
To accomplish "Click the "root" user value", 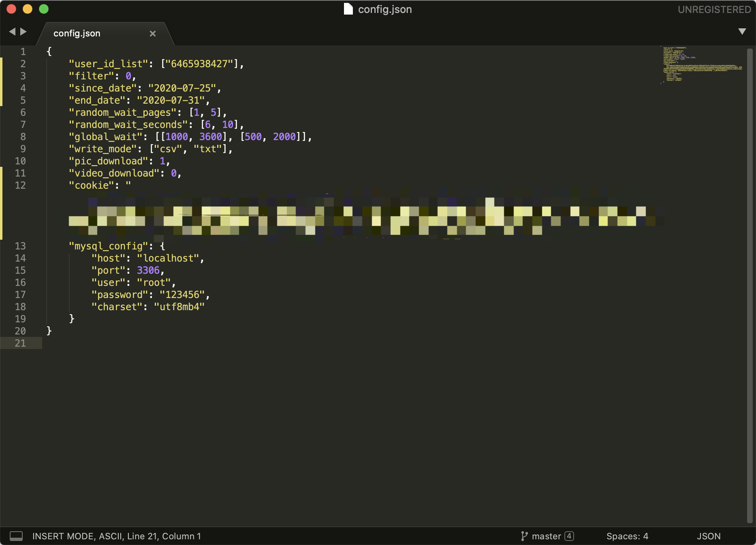I will (x=154, y=283).
